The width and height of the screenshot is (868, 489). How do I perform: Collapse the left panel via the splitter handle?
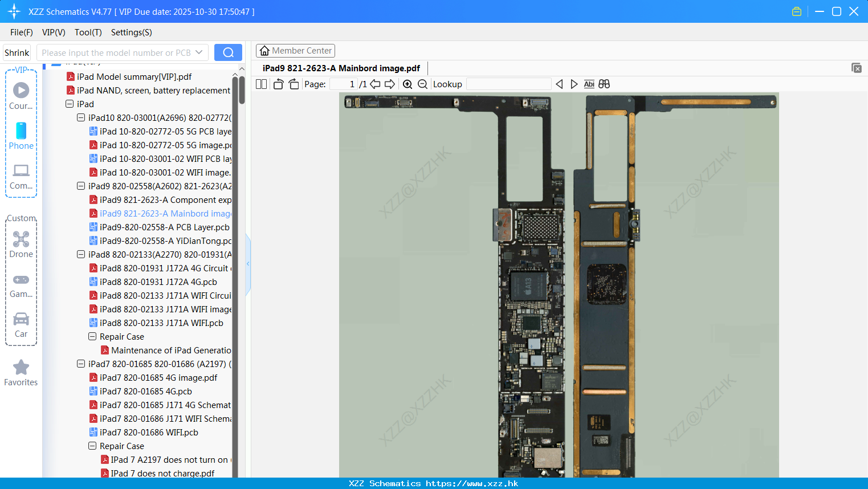click(248, 264)
